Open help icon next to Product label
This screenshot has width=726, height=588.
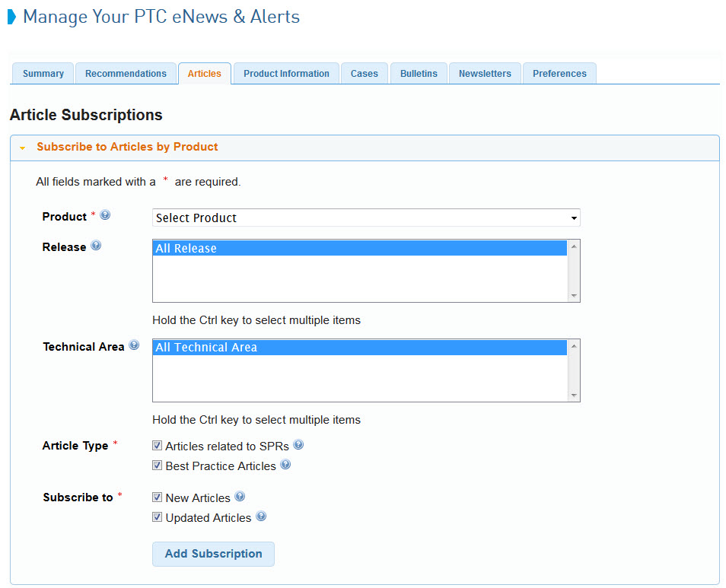coord(105,215)
